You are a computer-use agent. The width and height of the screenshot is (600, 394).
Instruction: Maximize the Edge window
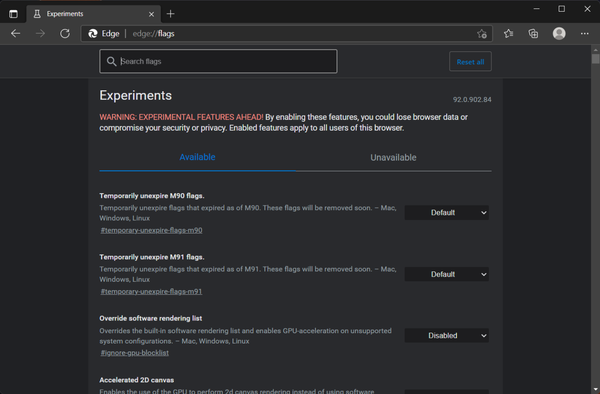pyautogui.click(x=561, y=9)
